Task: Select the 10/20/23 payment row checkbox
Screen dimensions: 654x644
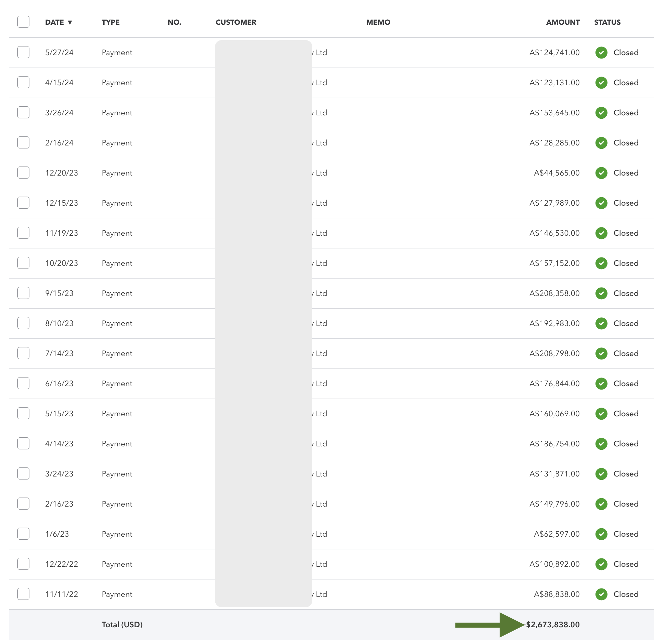Action: pos(23,263)
